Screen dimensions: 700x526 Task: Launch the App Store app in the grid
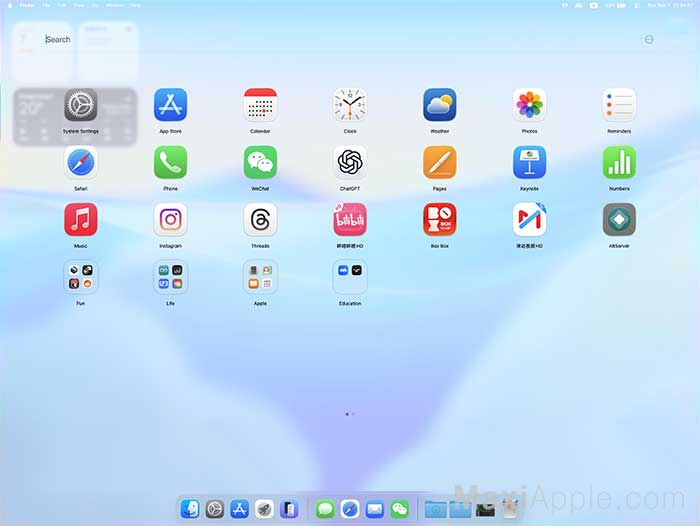point(170,105)
